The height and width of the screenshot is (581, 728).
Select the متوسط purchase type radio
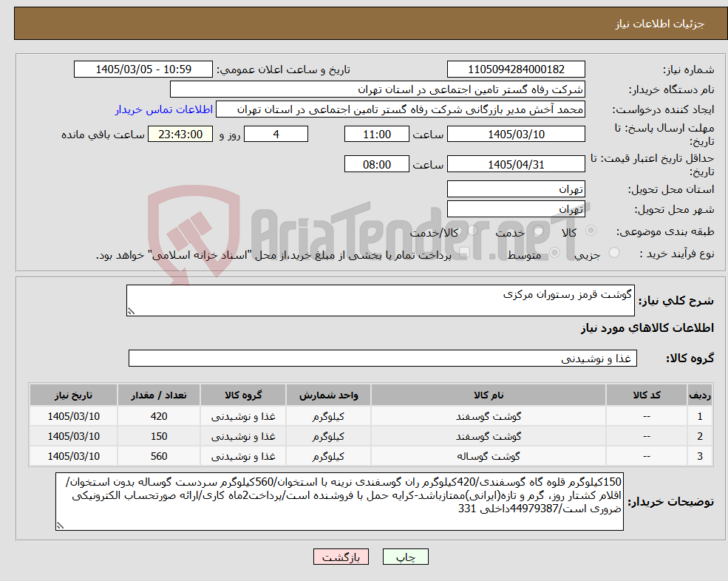coord(554,253)
